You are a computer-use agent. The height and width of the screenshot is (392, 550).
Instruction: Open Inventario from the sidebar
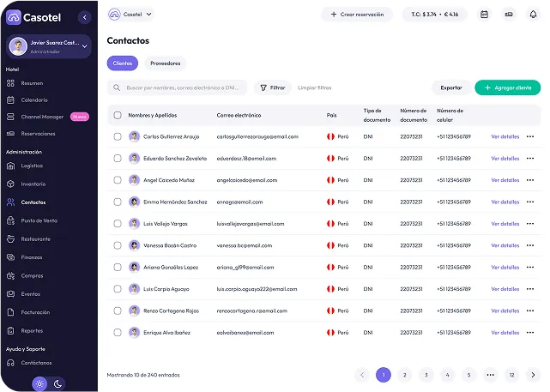coord(33,184)
